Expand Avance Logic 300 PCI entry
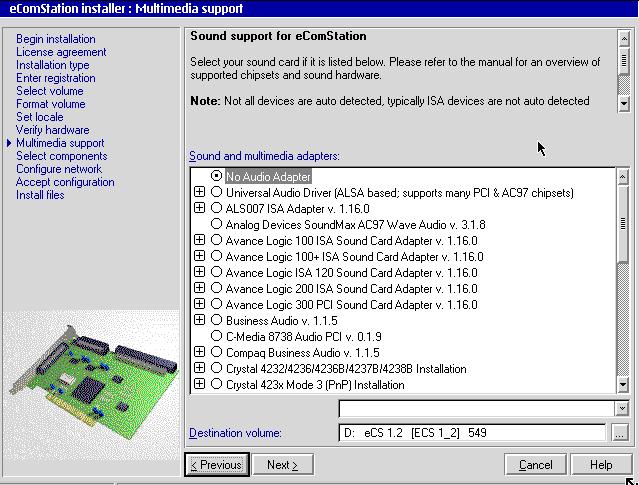 click(x=199, y=304)
